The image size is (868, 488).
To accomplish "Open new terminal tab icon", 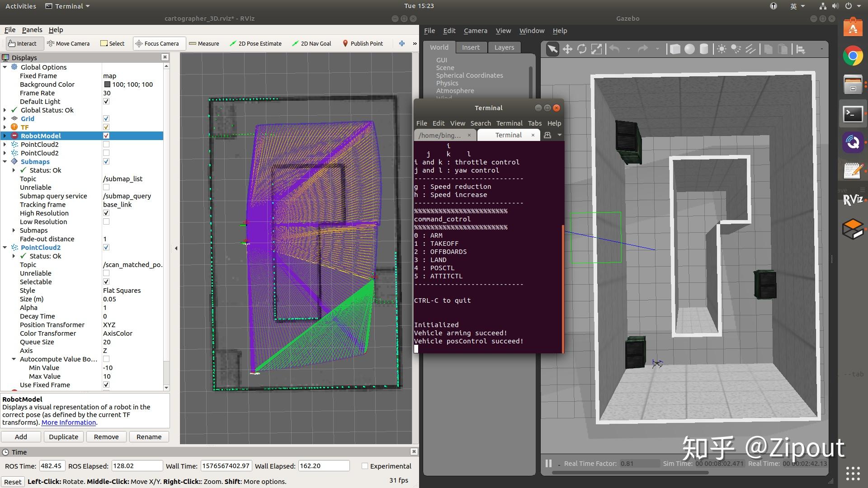I will tap(547, 135).
